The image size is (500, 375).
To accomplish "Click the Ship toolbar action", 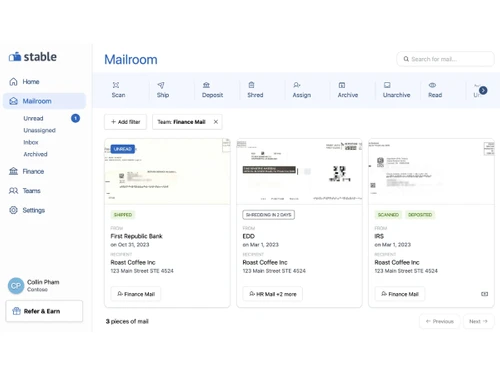I will click(163, 90).
